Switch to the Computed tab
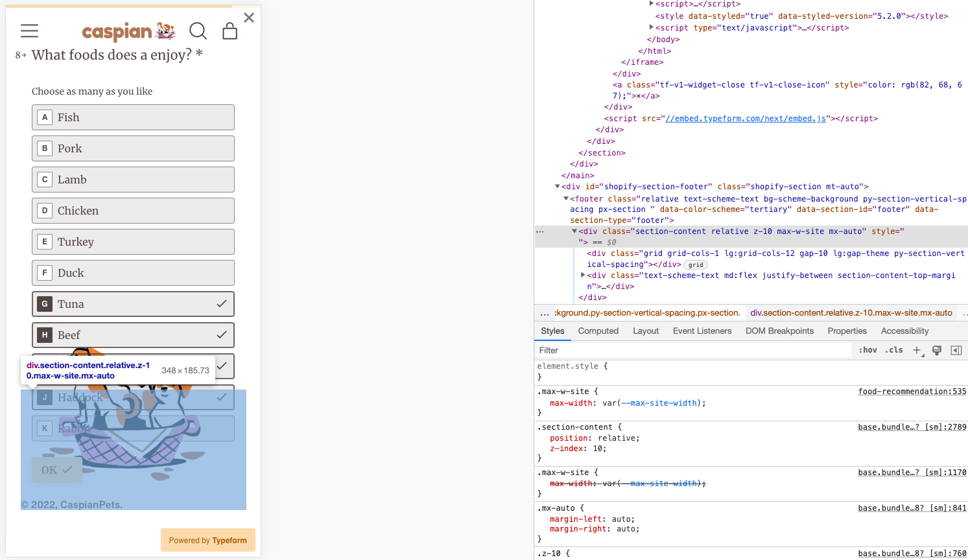The width and height of the screenshot is (968, 560). 598,331
